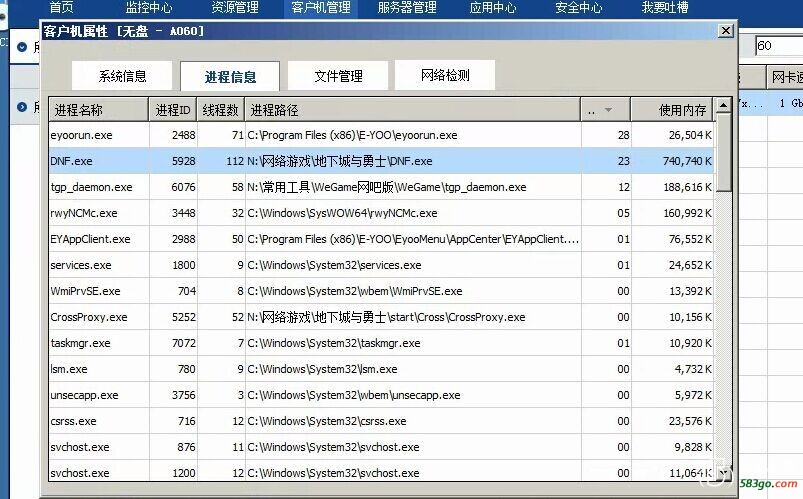Click sort arrow in CPU column header

pos(609,109)
